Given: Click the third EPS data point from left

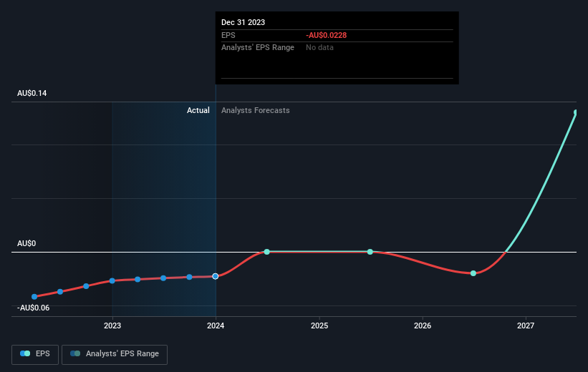Looking at the screenshot, I should pos(86,286).
